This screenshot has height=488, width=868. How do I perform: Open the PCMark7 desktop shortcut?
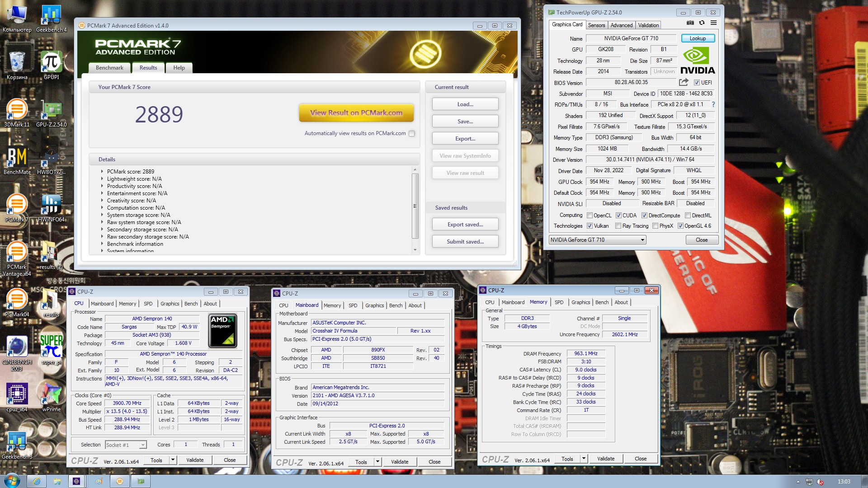click(x=17, y=208)
